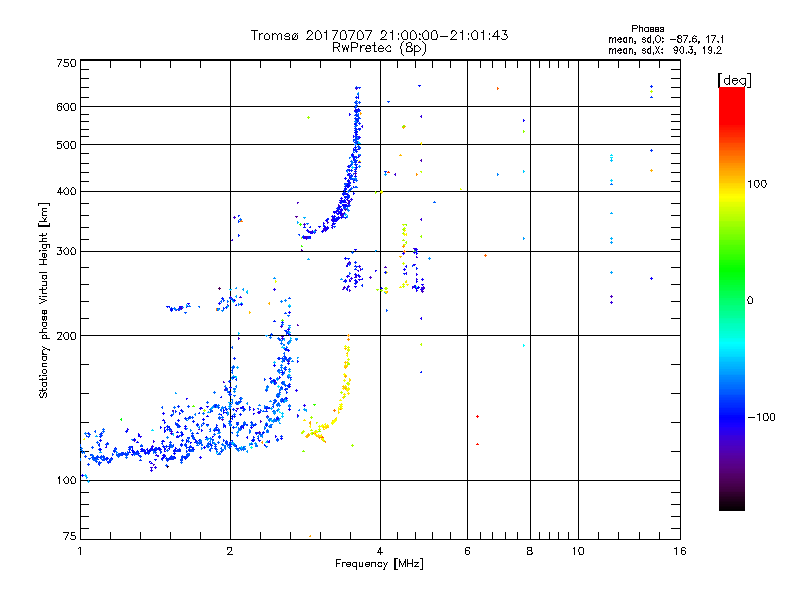
Task: Click the y-axis '500' tick label
Action: tap(66, 145)
